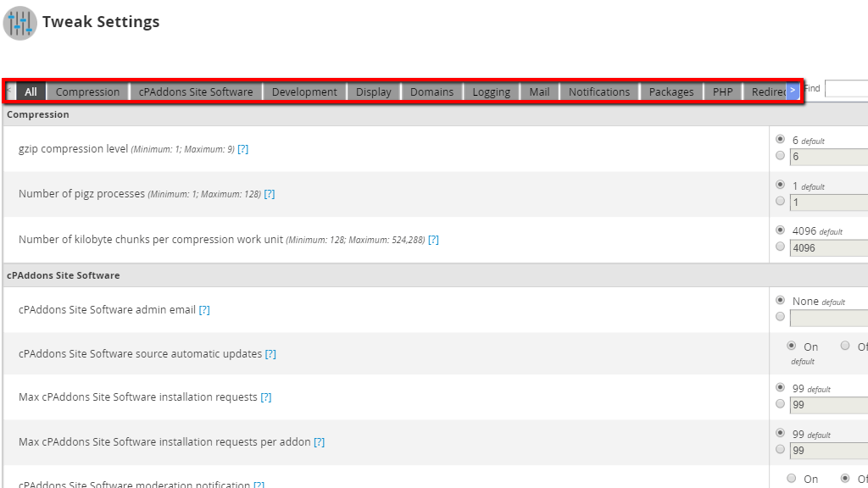This screenshot has width=868, height=488.
Task: Open help for gzip compression level
Action: pos(243,149)
